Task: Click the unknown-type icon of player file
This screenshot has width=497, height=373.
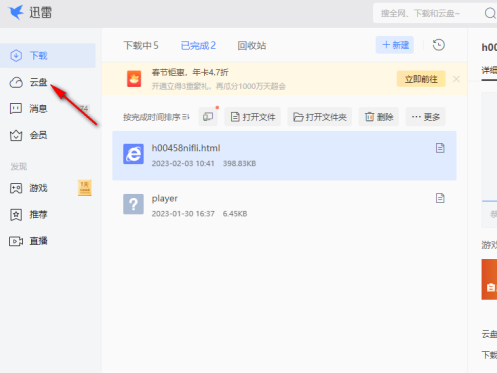Action: (133, 204)
